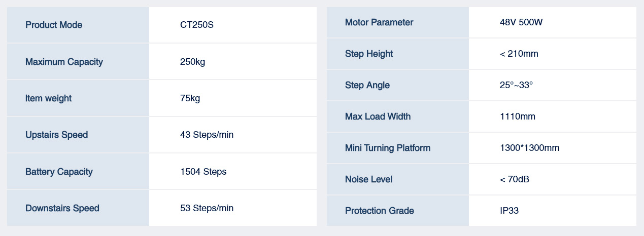This screenshot has width=644, height=236.
Task: Click the Item weight label
Action: (x=48, y=98)
